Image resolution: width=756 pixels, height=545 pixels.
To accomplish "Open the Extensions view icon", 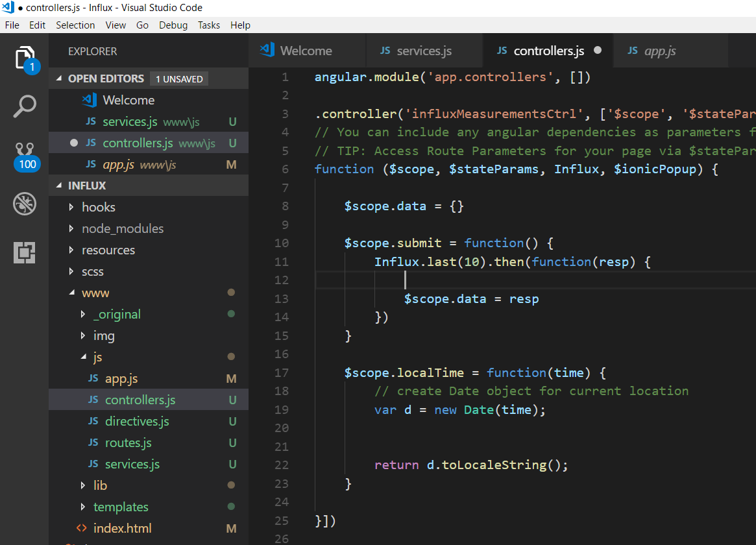I will tap(25, 252).
